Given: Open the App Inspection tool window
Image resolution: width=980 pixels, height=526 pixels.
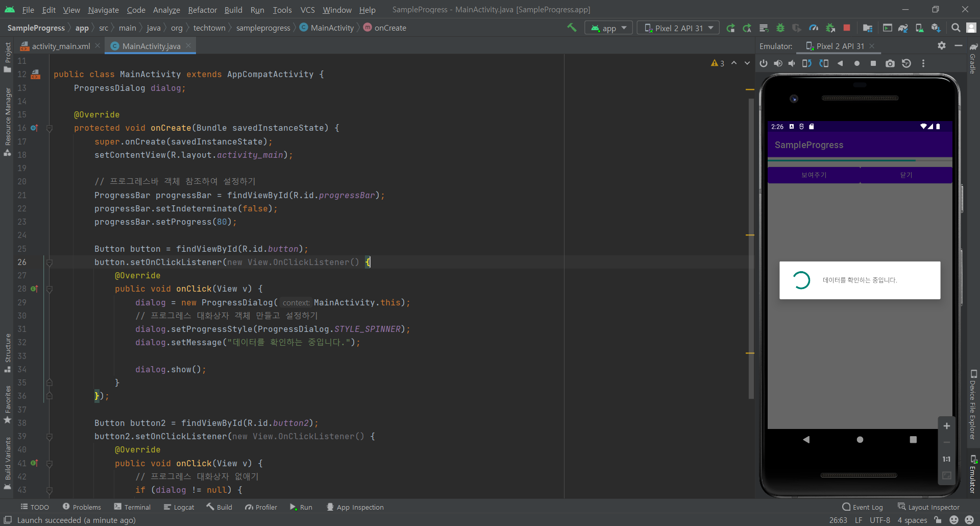Looking at the screenshot, I should click(355, 507).
